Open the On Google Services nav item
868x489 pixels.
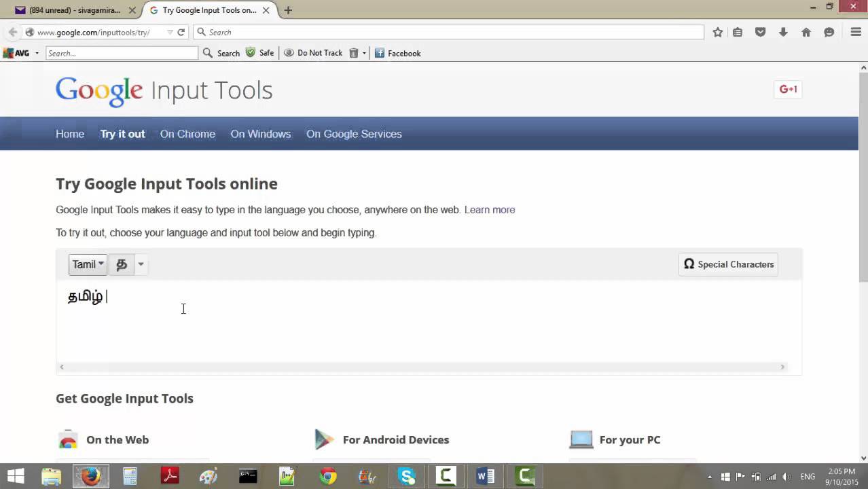point(354,134)
